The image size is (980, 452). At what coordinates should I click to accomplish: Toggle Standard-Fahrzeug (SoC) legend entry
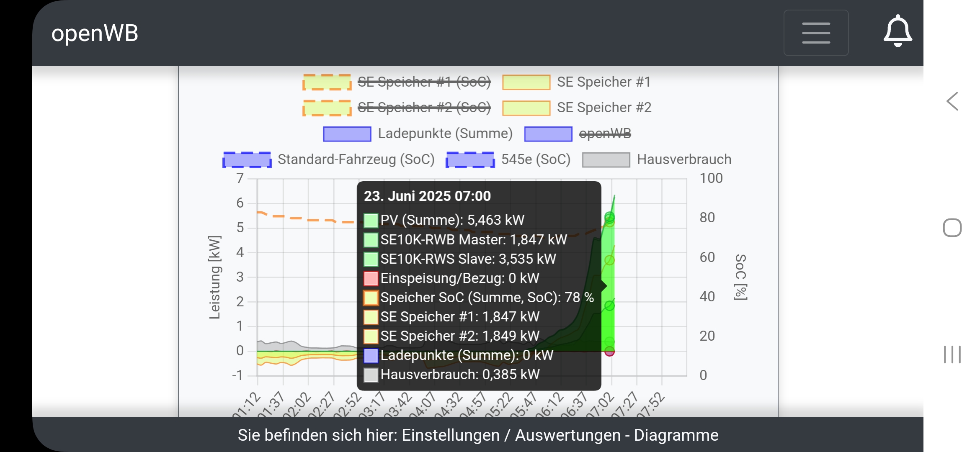[x=356, y=159]
